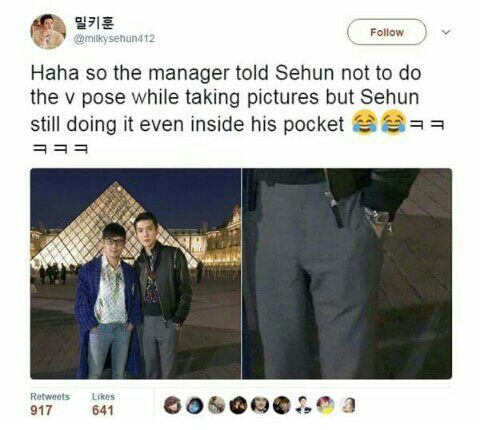480x430 pixels.
Task: Open the @milkysehun412 handle link
Action: [x=114, y=39]
